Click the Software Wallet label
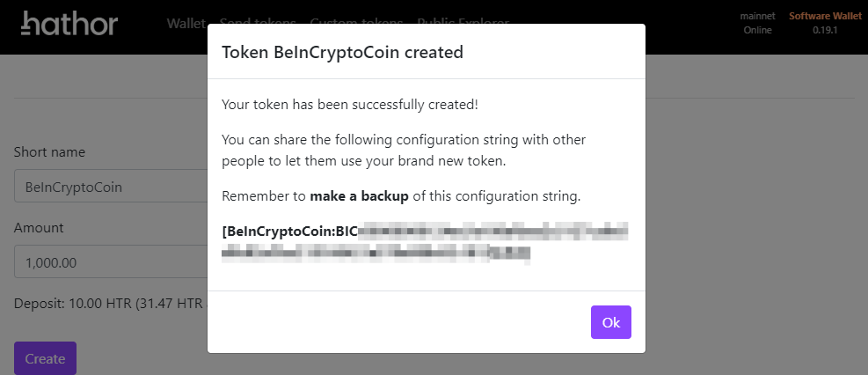 click(825, 16)
